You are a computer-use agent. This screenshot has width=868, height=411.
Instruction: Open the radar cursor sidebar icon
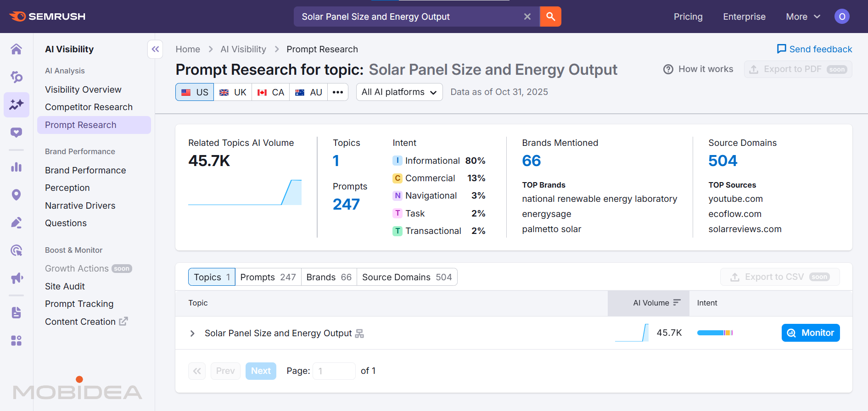[17, 250]
